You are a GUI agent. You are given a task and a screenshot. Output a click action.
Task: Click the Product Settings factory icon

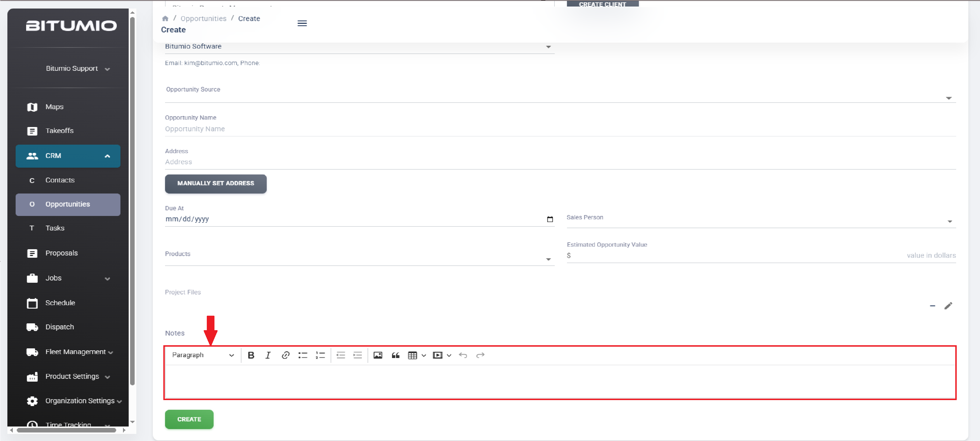click(32, 377)
